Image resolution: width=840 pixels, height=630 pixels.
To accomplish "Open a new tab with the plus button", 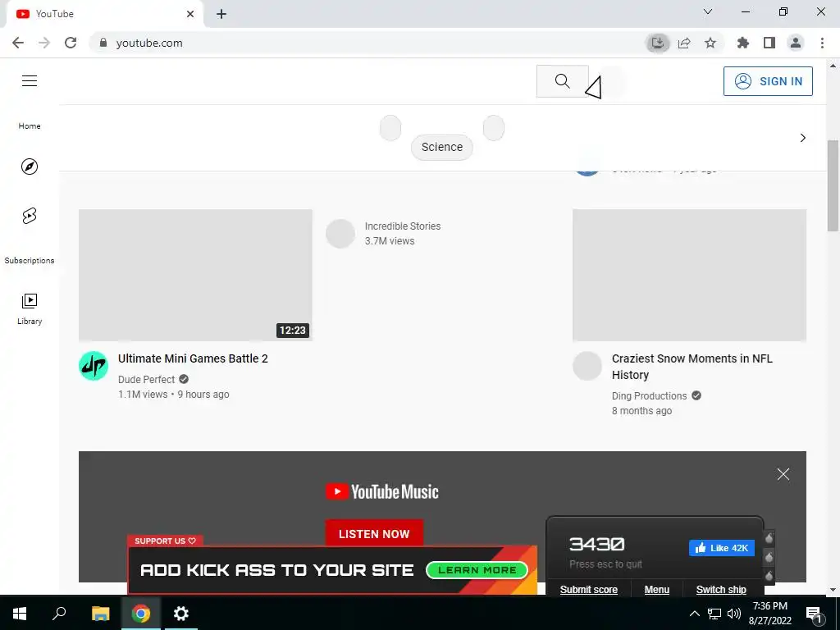I will click(x=221, y=14).
